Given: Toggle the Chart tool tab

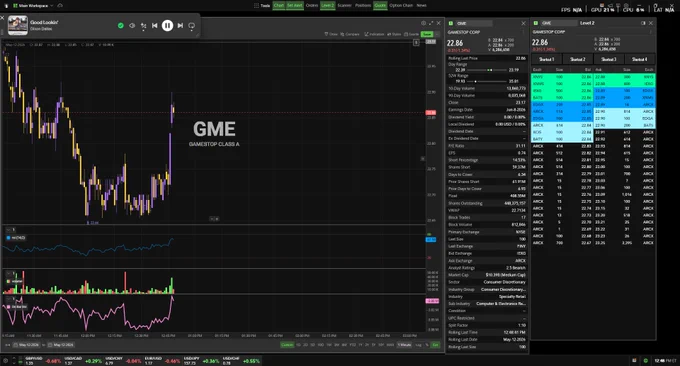Looking at the screenshot, I should pyautogui.click(x=278, y=6).
